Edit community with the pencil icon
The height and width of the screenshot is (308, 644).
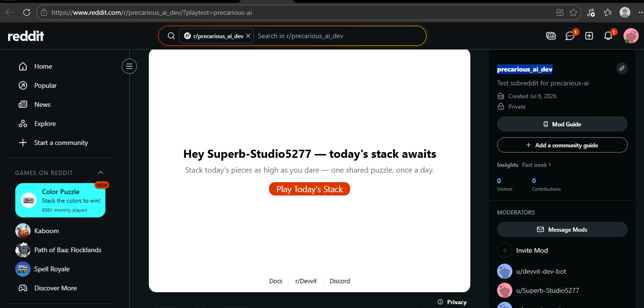coord(622,68)
